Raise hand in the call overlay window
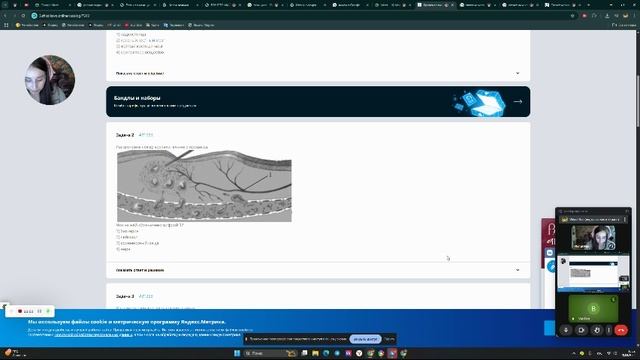 pos(596,330)
